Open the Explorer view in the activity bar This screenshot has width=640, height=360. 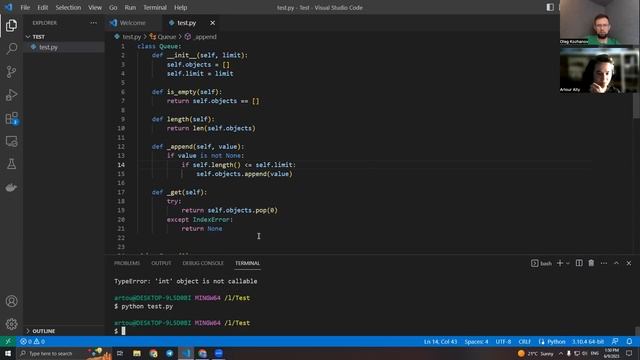pos(11,25)
